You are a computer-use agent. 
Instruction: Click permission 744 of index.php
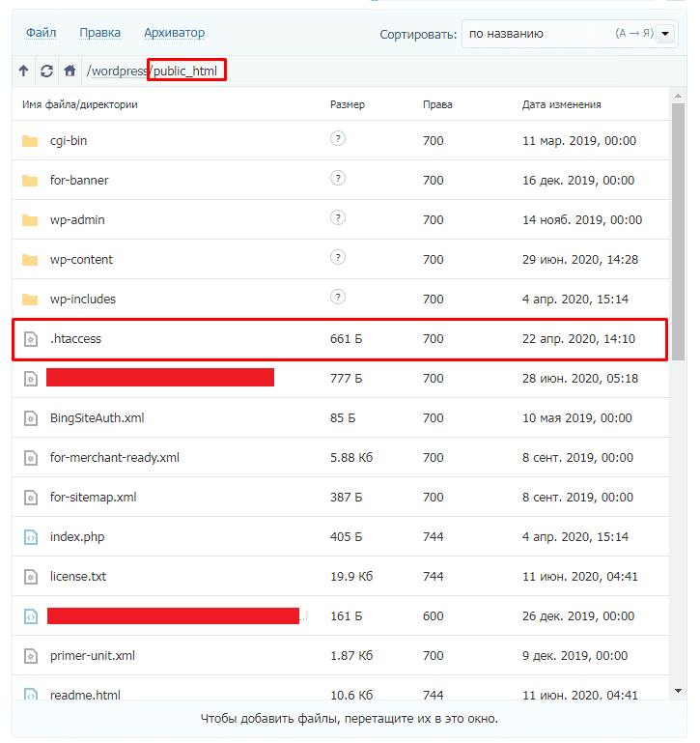[x=434, y=537]
